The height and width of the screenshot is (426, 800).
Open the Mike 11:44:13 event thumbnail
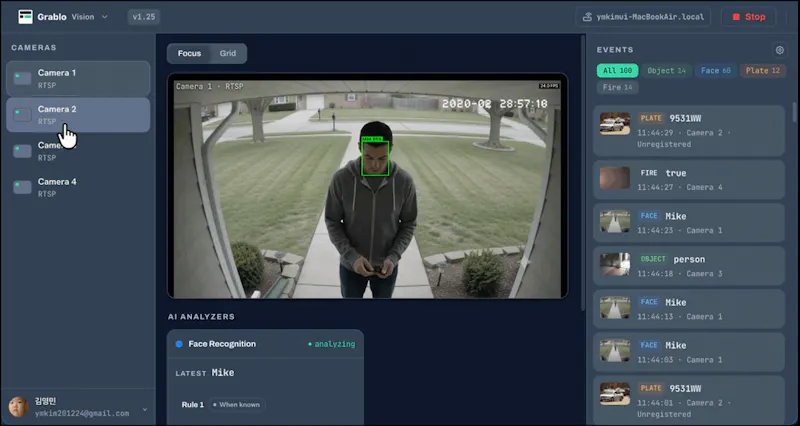point(615,308)
